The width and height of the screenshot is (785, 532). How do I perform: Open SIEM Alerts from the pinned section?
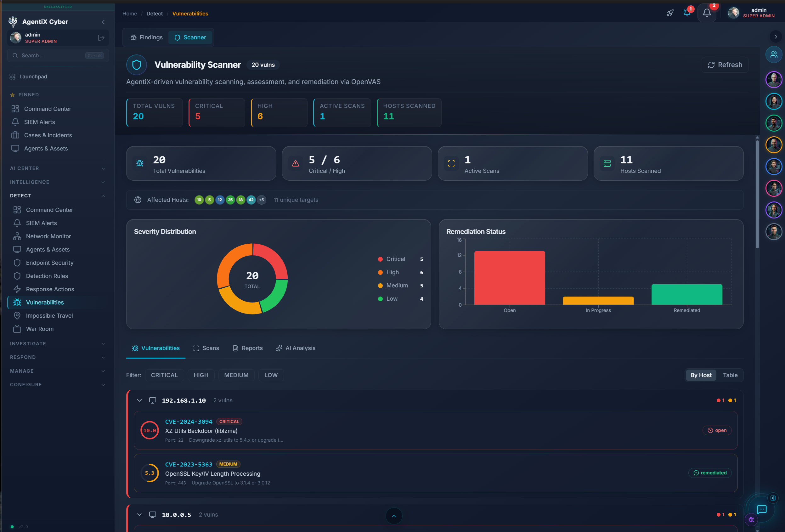(x=40, y=122)
